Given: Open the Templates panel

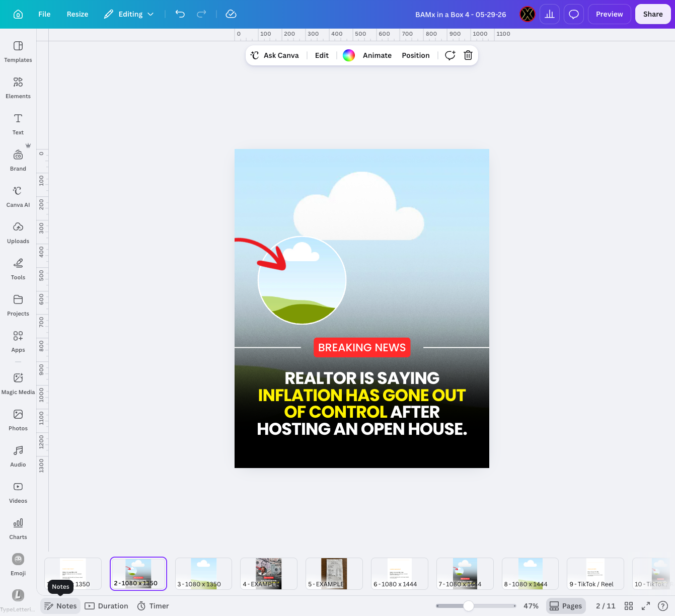Looking at the screenshot, I should tap(18, 52).
